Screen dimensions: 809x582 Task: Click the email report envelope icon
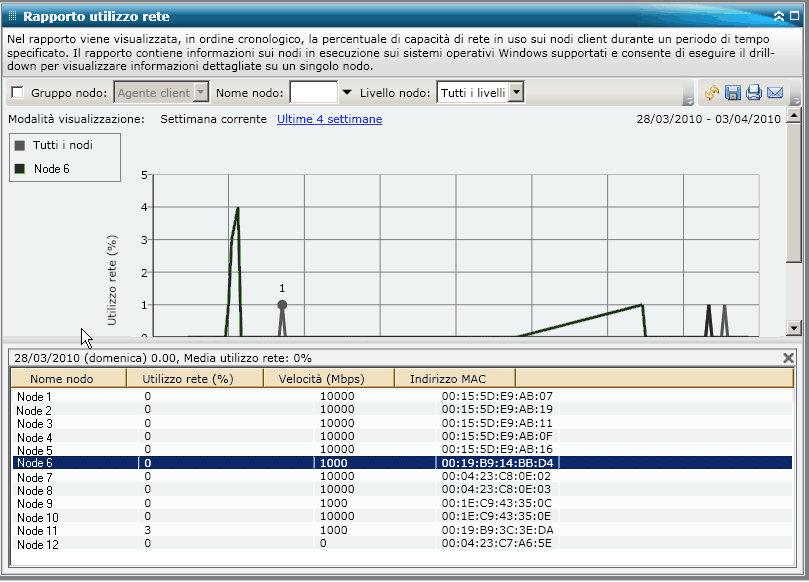(775, 93)
